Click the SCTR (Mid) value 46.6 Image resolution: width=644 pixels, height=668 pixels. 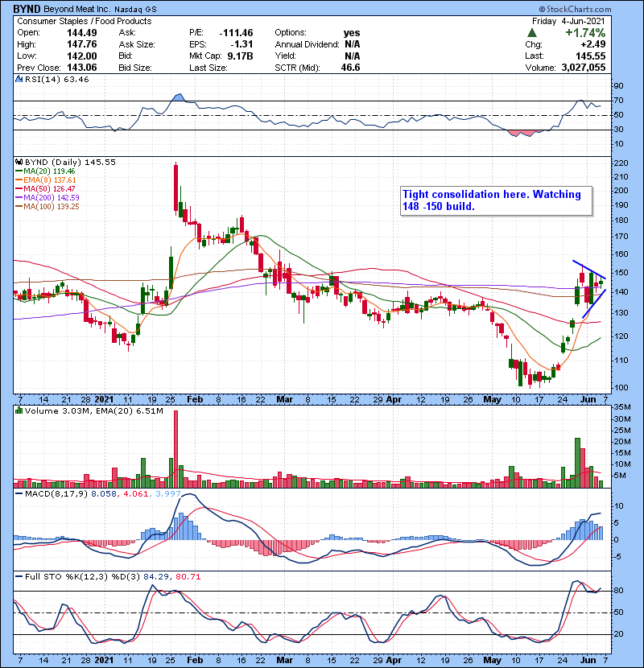(x=350, y=68)
